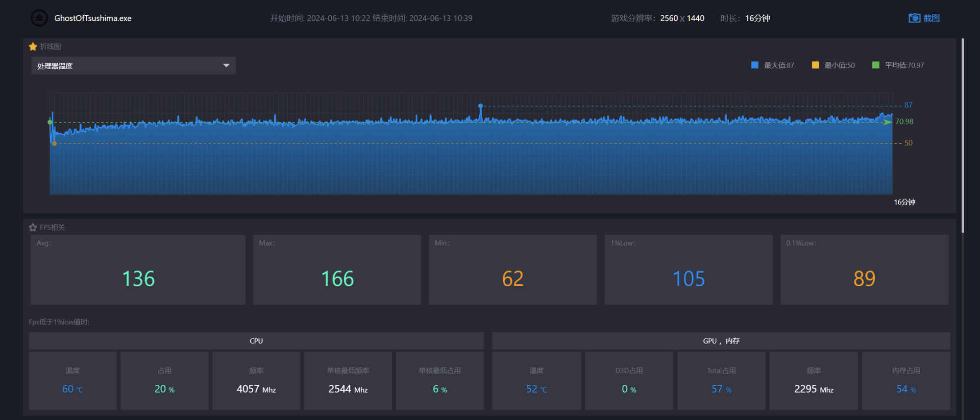Click the orange minimum point marker on chart
Screen dimensions: 980x420
pyautogui.click(x=54, y=144)
